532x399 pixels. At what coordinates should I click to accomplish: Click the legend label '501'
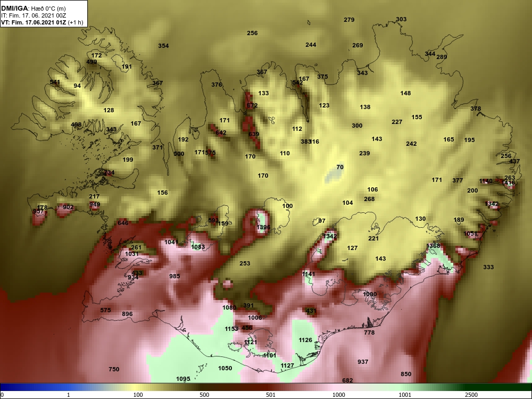[270, 395]
